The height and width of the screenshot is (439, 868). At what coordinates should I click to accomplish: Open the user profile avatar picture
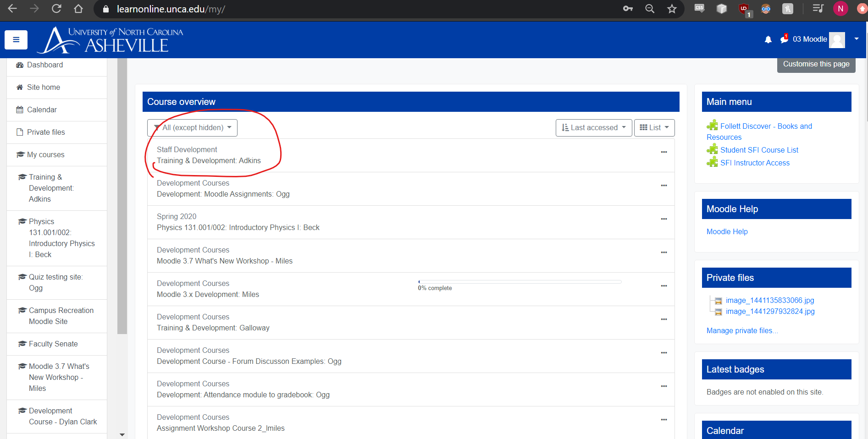coord(837,40)
